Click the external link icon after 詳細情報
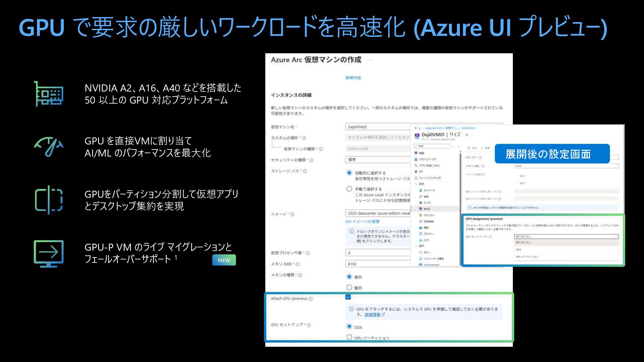This screenshot has width=644, height=362. 383,315
